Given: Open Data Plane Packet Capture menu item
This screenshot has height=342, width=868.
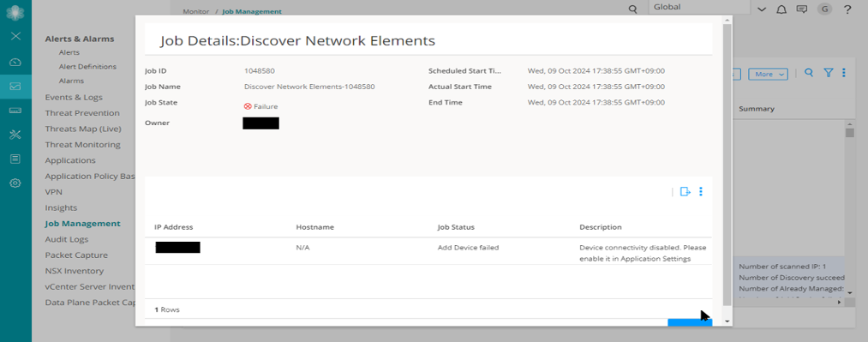Looking at the screenshot, I should point(90,303).
